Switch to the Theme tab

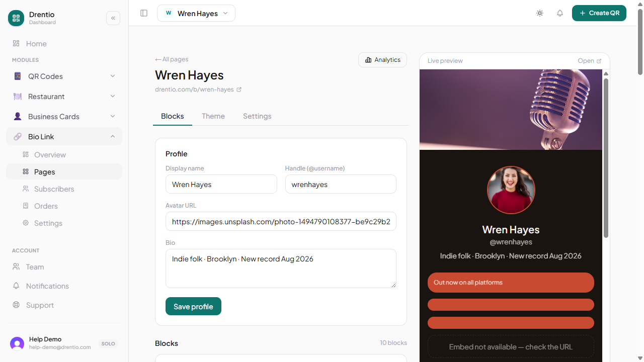213,116
